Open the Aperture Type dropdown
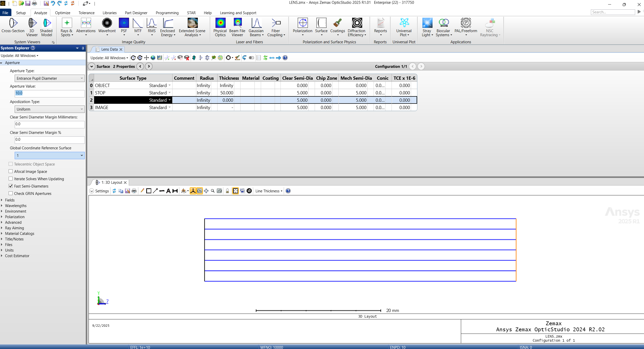Image resolution: width=644 pixels, height=349 pixels. 50,78
